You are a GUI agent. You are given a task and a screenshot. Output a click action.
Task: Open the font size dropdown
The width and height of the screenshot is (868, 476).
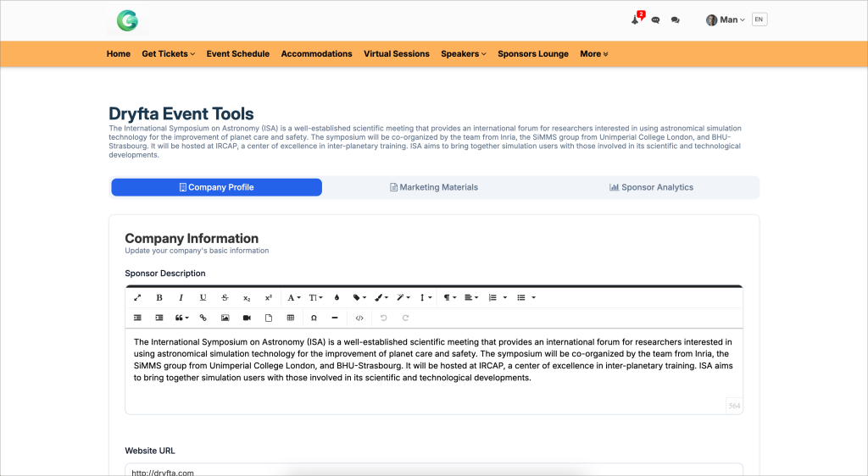[x=315, y=297]
